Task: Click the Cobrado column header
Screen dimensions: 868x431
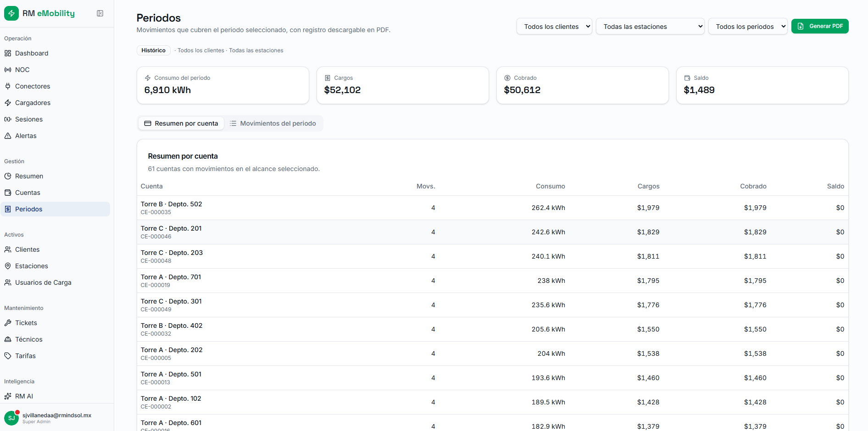Action: click(753, 186)
